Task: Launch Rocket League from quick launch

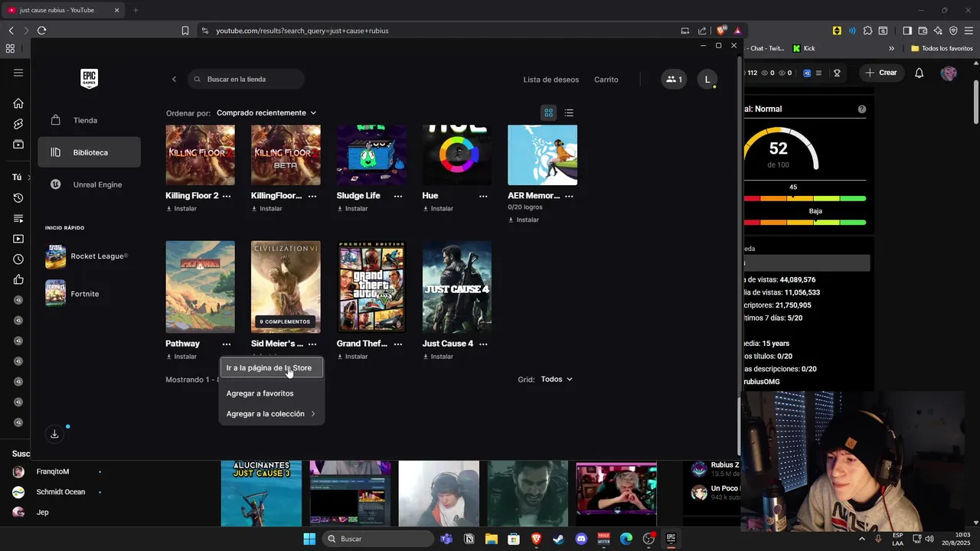Action: (x=87, y=256)
